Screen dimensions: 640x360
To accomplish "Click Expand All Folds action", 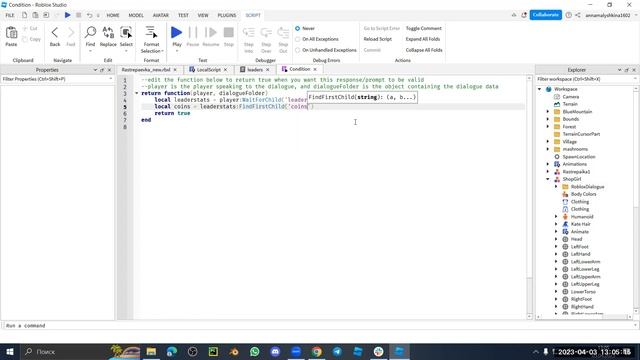I will 423,39.
